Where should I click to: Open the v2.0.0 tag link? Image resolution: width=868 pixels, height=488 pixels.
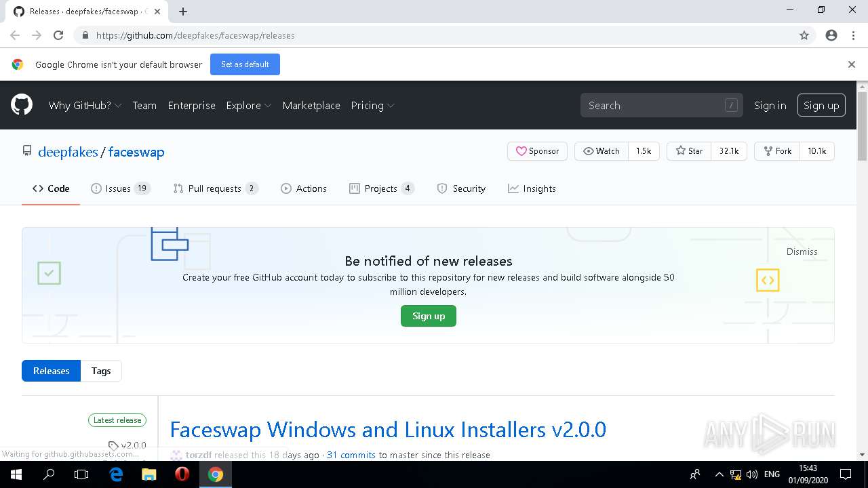tap(127, 445)
